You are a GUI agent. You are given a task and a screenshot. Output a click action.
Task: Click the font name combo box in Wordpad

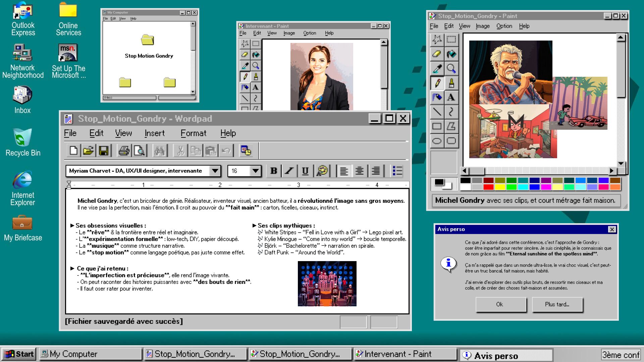[x=143, y=171]
